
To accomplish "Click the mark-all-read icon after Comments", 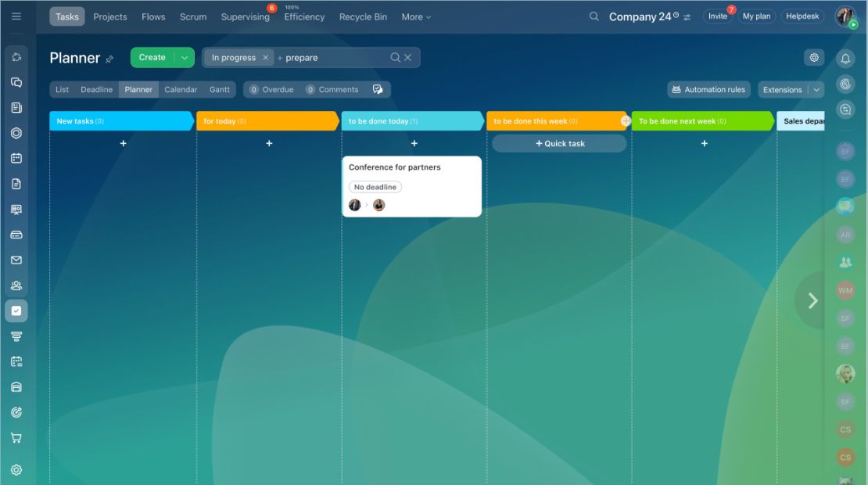I will click(378, 89).
